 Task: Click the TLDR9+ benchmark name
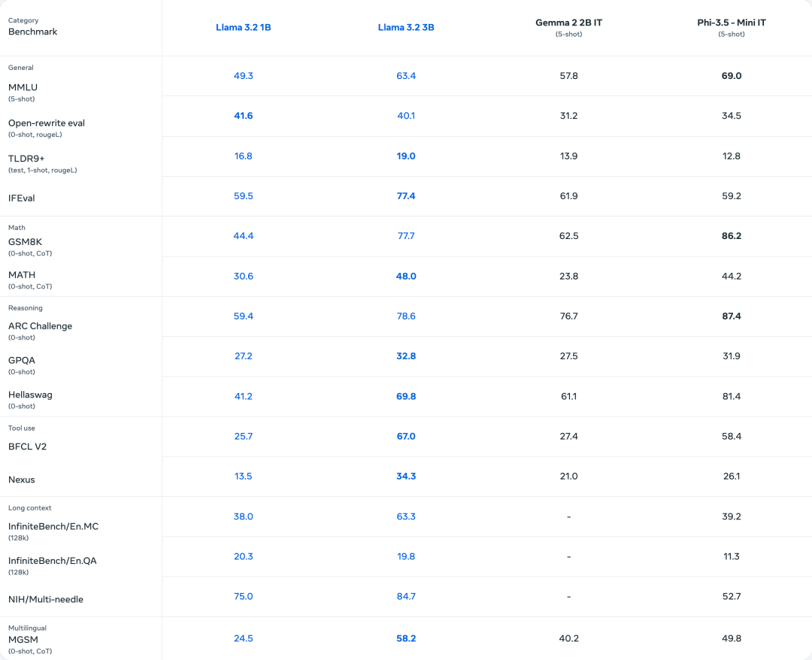tap(26, 159)
